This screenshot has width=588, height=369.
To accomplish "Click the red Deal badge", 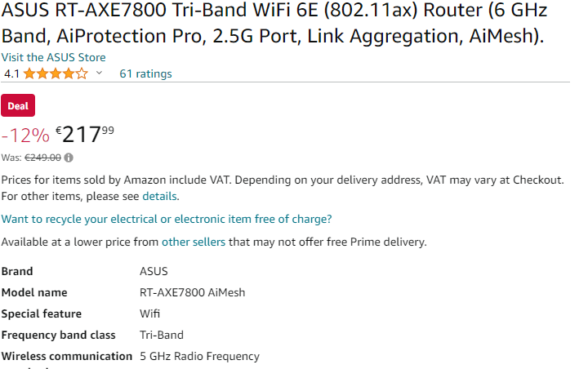I will coord(18,106).
